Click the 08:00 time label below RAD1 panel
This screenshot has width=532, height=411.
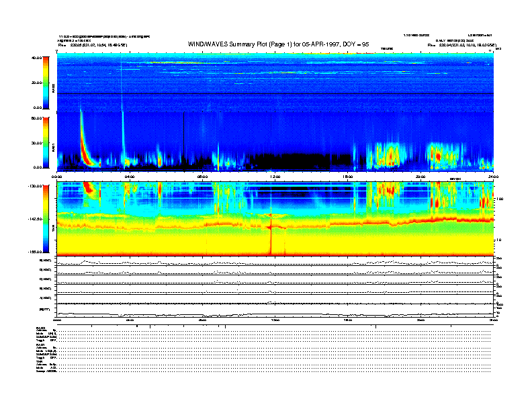click(202, 177)
